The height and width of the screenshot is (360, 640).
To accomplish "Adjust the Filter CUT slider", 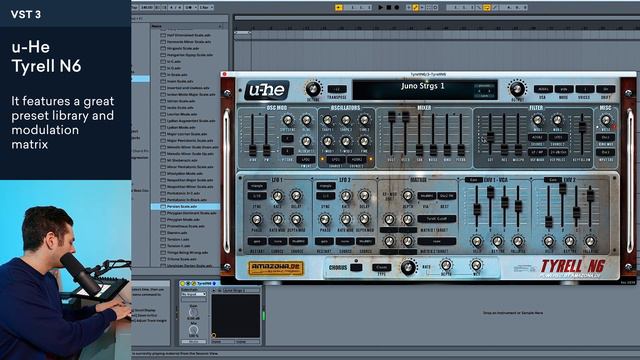I will coord(490,137).
